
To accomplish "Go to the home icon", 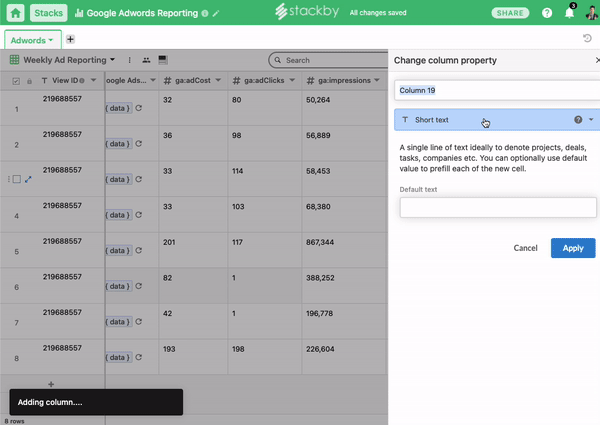I will [x=15, y=13].
